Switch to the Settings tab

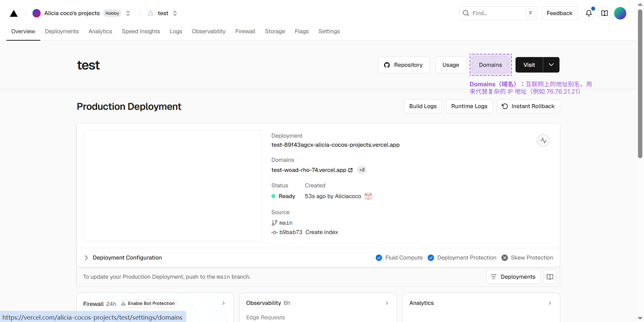tap(329, 31)
